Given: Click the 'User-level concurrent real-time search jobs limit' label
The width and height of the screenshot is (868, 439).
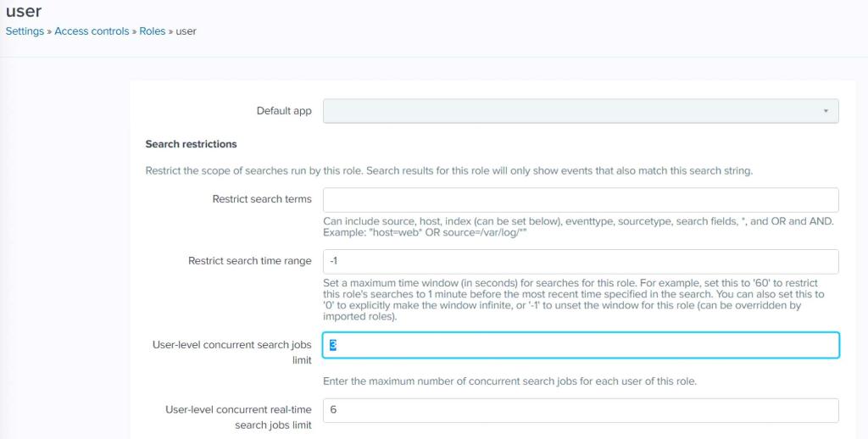Looking at the screenshot, I should coord(238,417).
